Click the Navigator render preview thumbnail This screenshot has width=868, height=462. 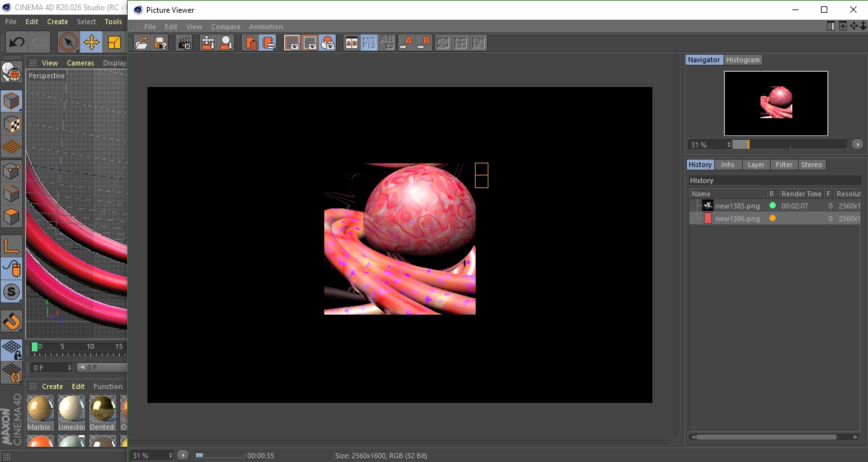click(x=776, y=103)
